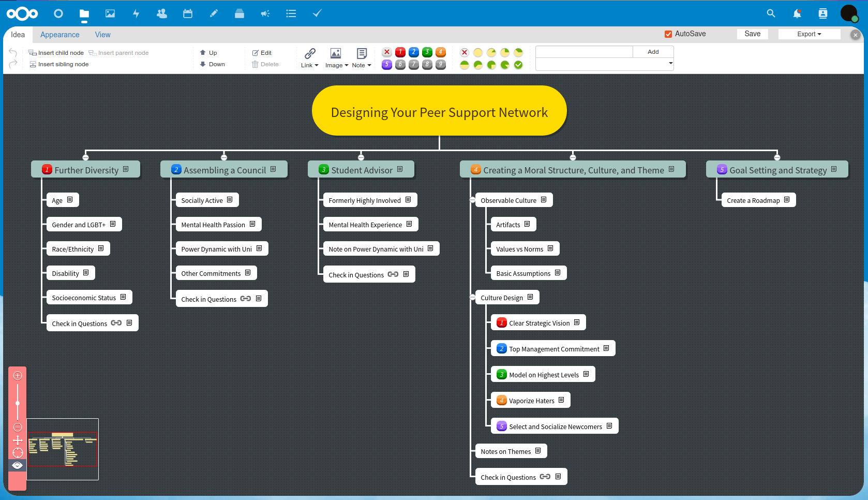Select the Insert Image icon

click(336, 53)
